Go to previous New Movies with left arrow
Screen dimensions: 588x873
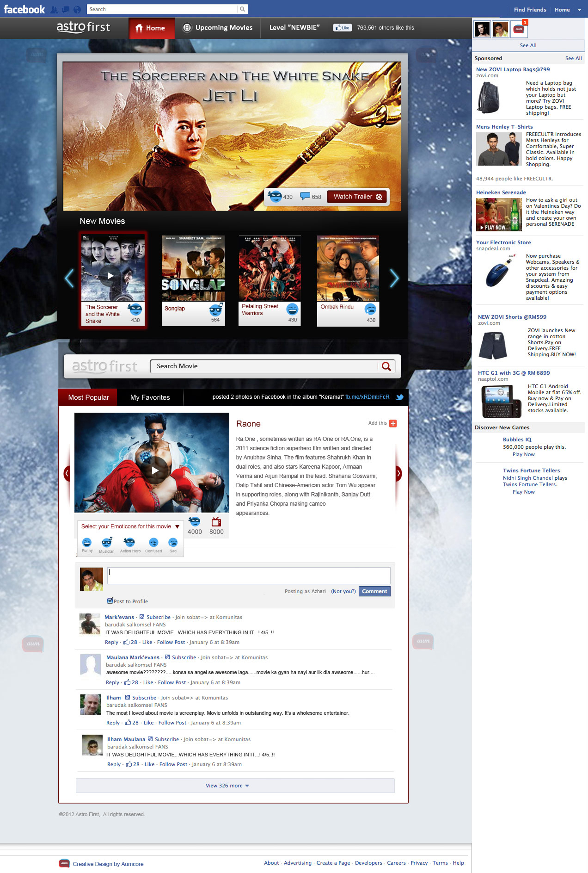click(69, 278)
